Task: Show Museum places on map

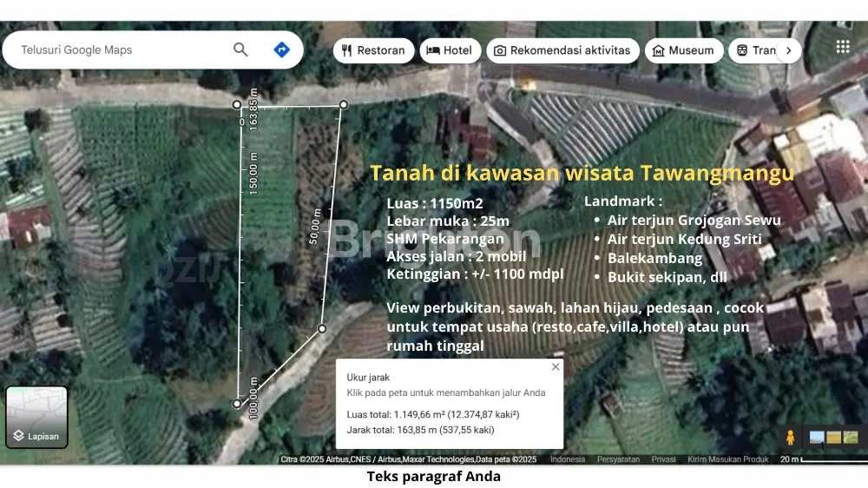Action: tap(683, 50)
